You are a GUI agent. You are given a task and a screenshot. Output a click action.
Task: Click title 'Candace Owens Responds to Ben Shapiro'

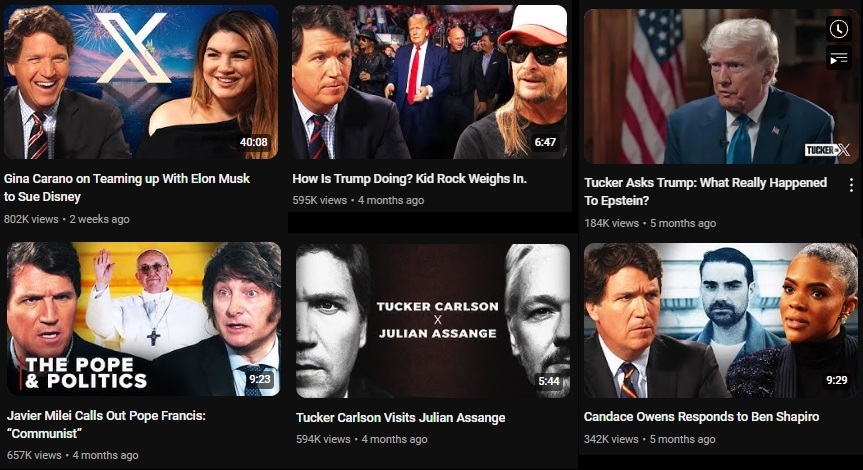tap(701, 417)
